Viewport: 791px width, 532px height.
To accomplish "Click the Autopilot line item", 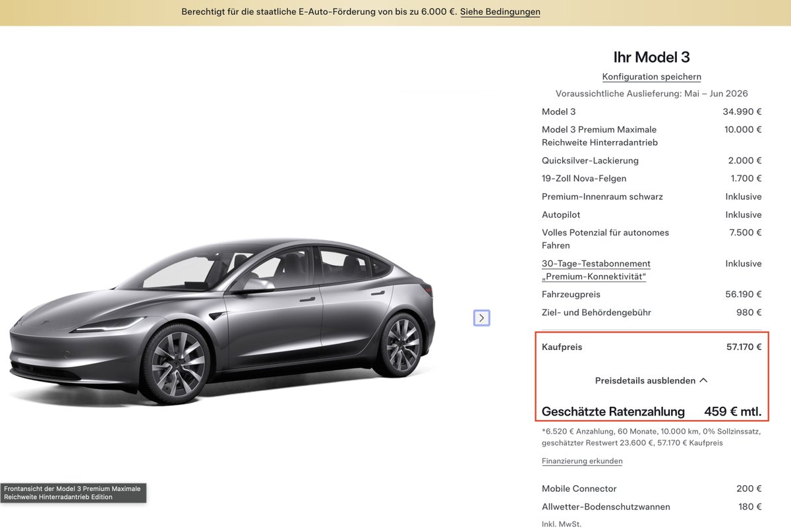I will (x=652, y=214).
